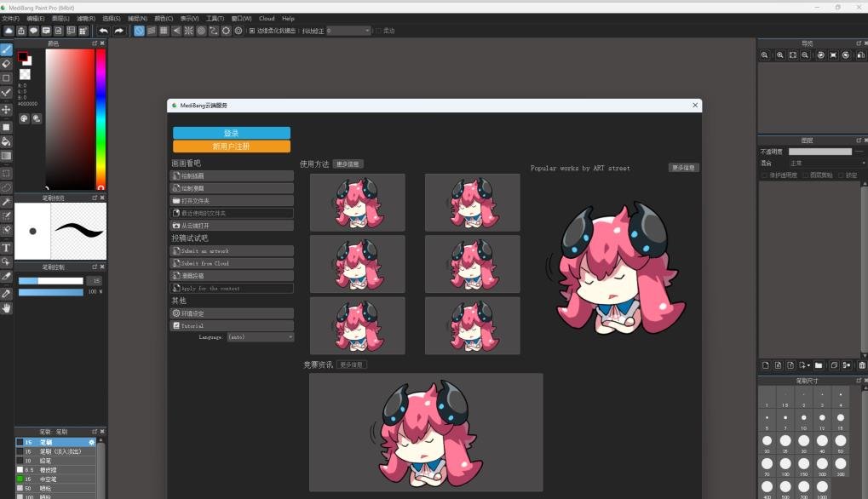Open the Cloud menu
This screenshot has width=868, height=499.
[x=267, y=18]
